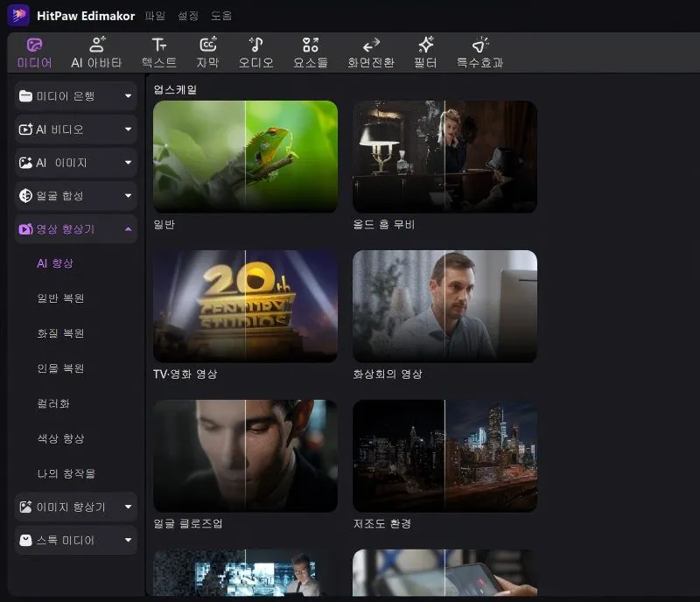
Task: Click the TV·영화 영상 caption
Action: [x=185, y=374]
